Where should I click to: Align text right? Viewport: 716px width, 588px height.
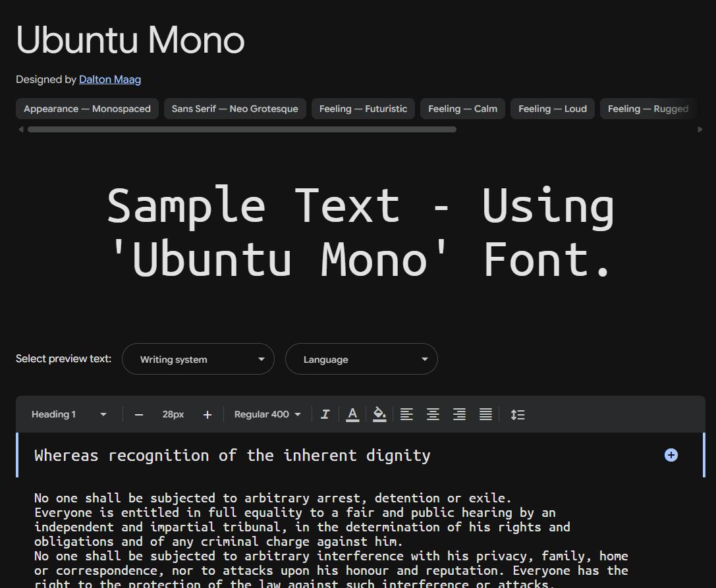coord(459,415)
